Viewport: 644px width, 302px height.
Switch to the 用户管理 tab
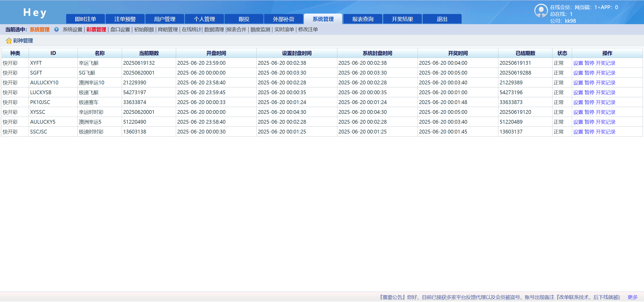point(165,19)
